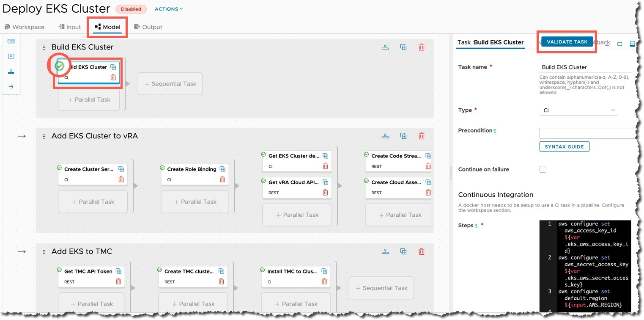
Task: Copy the Get EKS Cluster de... task
Action: click(x=325, y=156)
